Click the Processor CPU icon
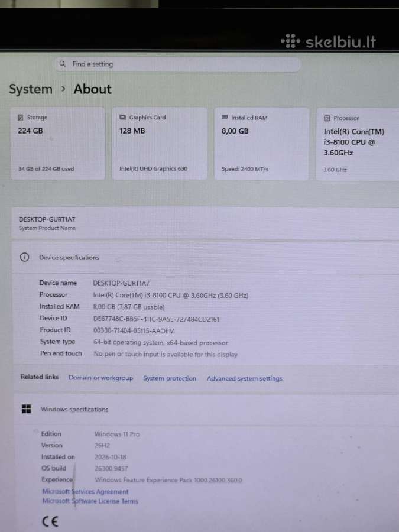 pos(327,118)
